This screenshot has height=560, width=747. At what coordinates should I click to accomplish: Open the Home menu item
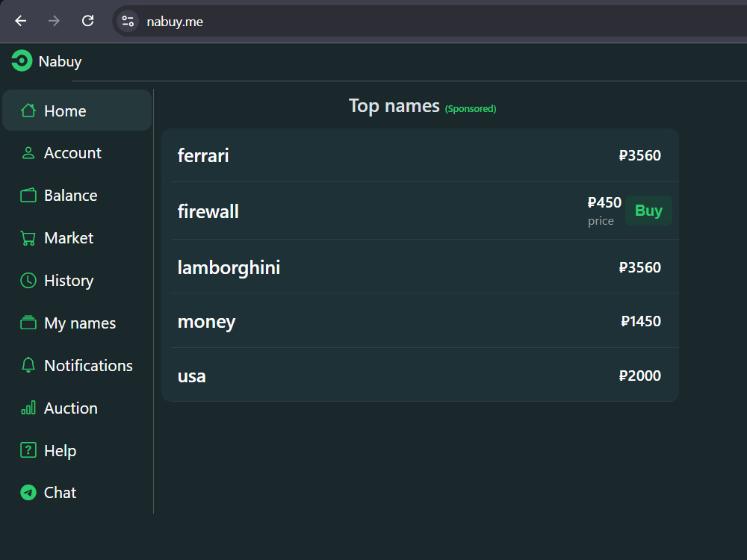pos(77,111)
